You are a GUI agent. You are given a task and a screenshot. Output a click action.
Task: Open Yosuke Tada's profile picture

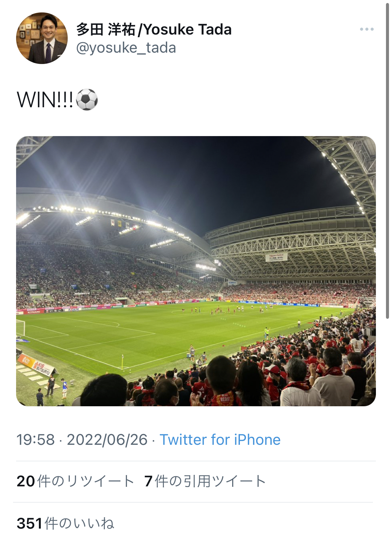42,38
